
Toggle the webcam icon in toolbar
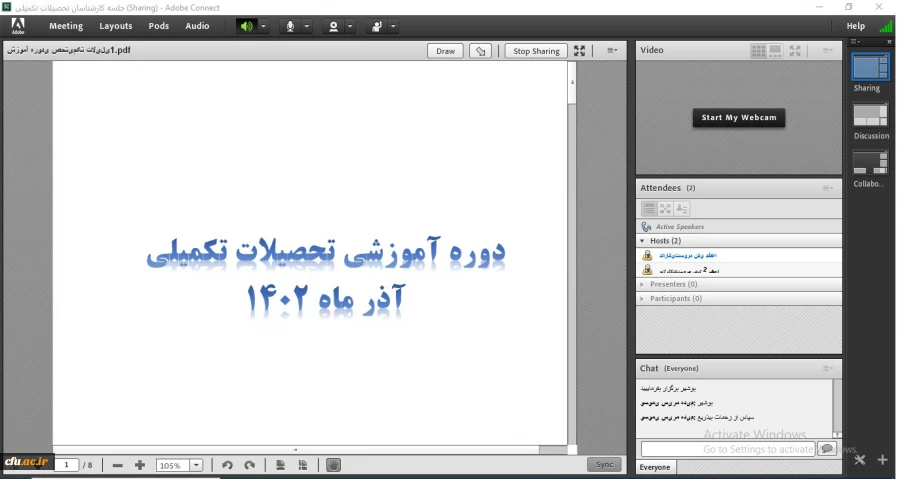pyautogui.click(x=334, y=26)
